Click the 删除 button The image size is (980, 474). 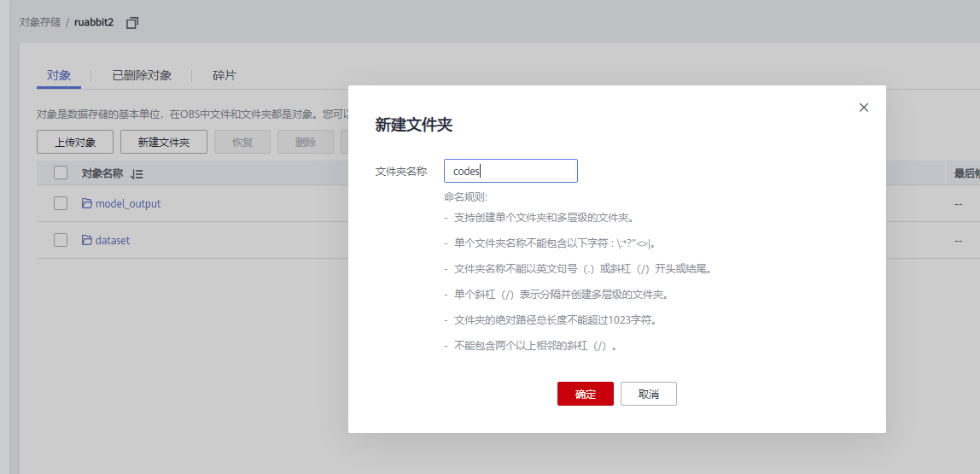306,142
